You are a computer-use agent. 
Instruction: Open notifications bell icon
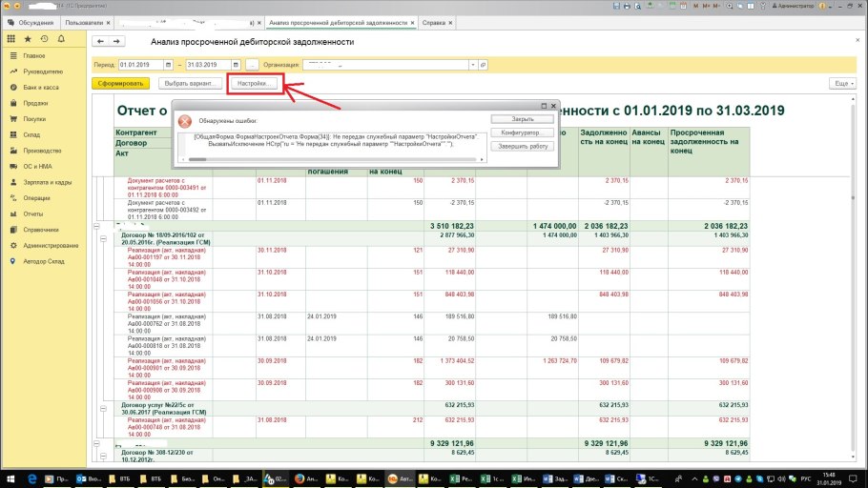point(60,39)
